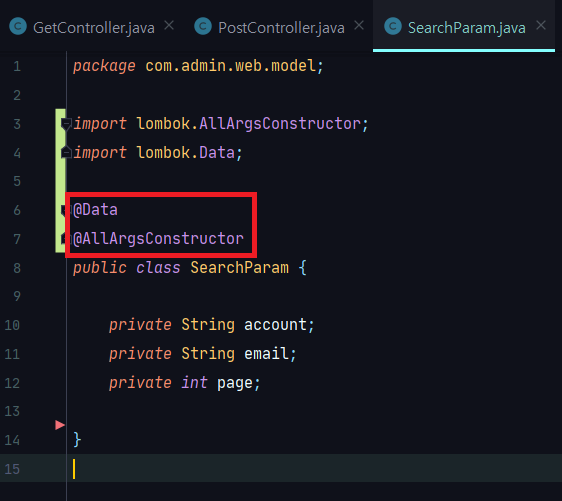Click the package keyword on line 1
This screenshot has height=501, width=562.
pos(104,67)
